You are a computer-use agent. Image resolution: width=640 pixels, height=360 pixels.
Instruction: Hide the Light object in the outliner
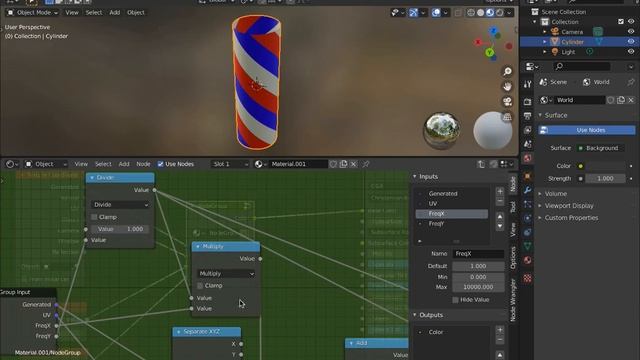pyautogui.click(x=631, y=52)
